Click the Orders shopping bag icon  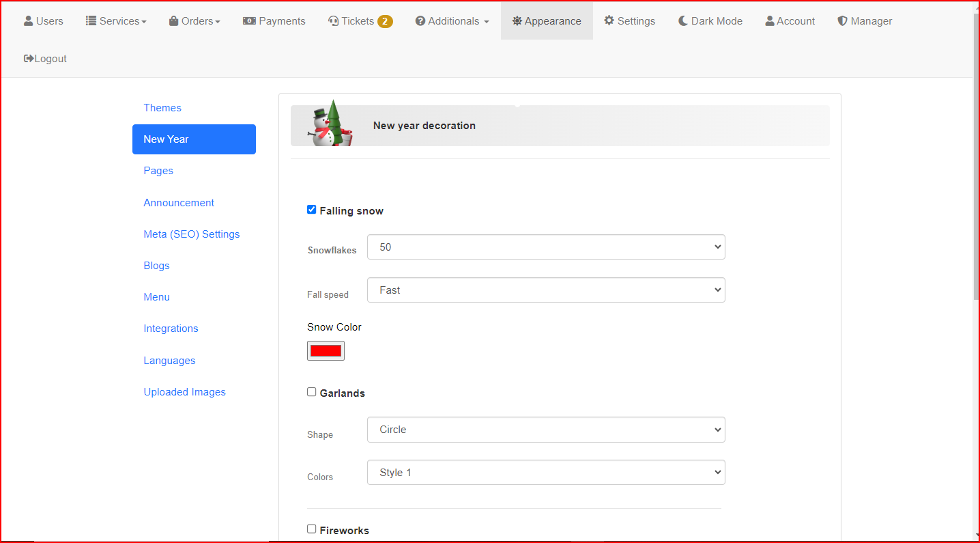(173, 21)
